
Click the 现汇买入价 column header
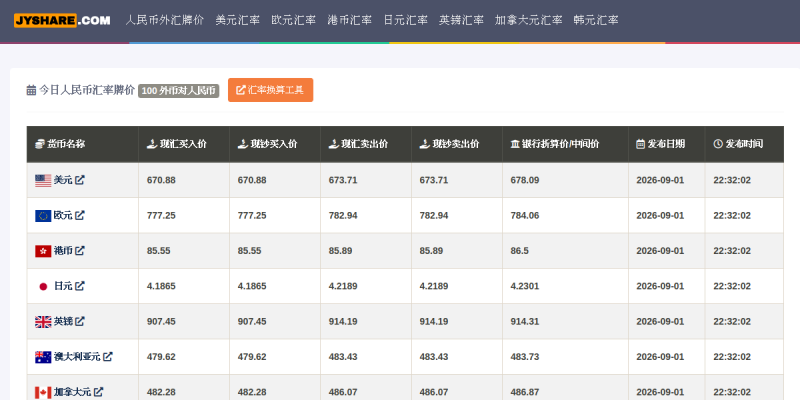(x=184, y=144)
